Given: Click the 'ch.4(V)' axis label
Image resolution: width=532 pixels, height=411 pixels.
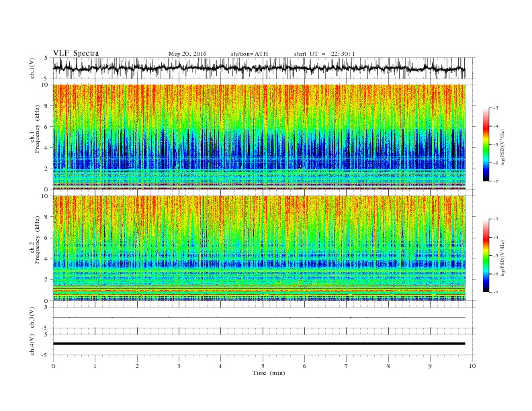Looking at the screenshot, I should 32,345.
